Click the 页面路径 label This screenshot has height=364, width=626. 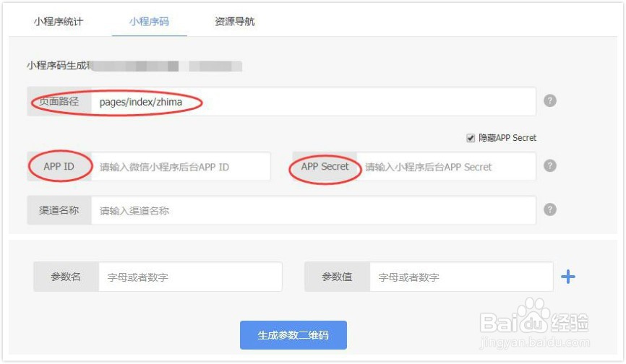click(x=59, y=102)
